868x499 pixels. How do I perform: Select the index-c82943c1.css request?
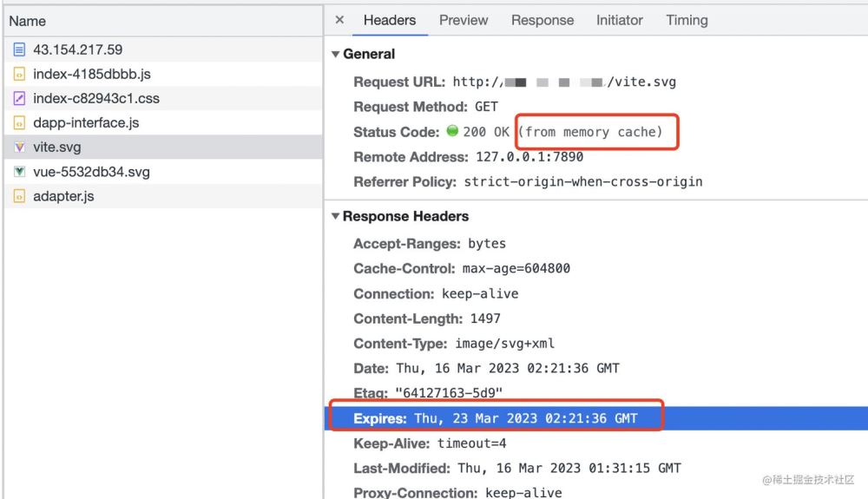(x=163, y=98)
